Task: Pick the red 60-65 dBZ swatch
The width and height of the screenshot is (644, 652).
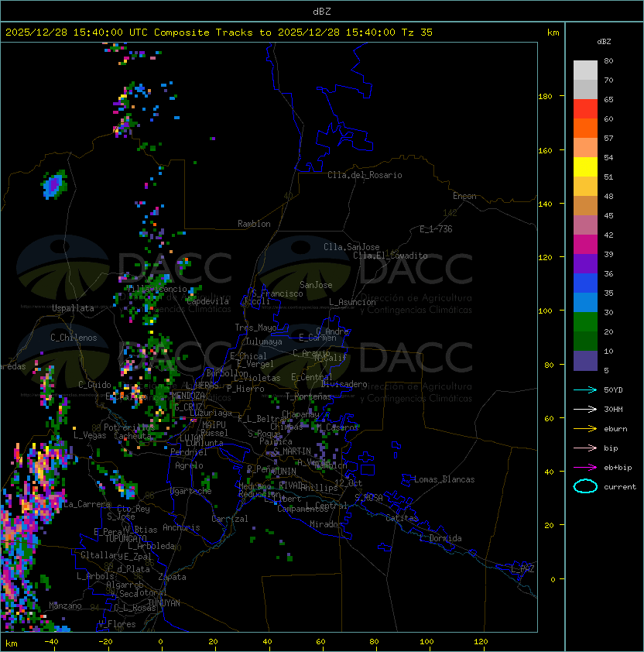Action: coord(585,109)
